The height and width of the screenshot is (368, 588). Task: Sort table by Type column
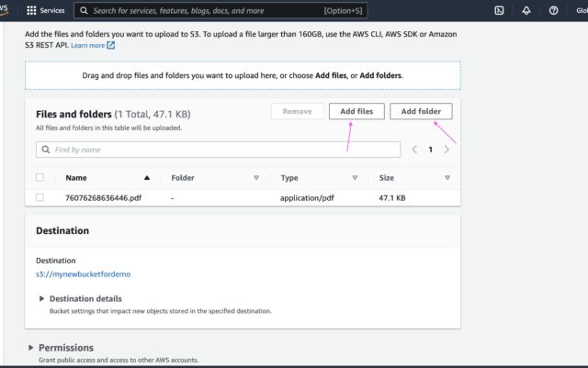pyautogui.click(x=355, y=178)
